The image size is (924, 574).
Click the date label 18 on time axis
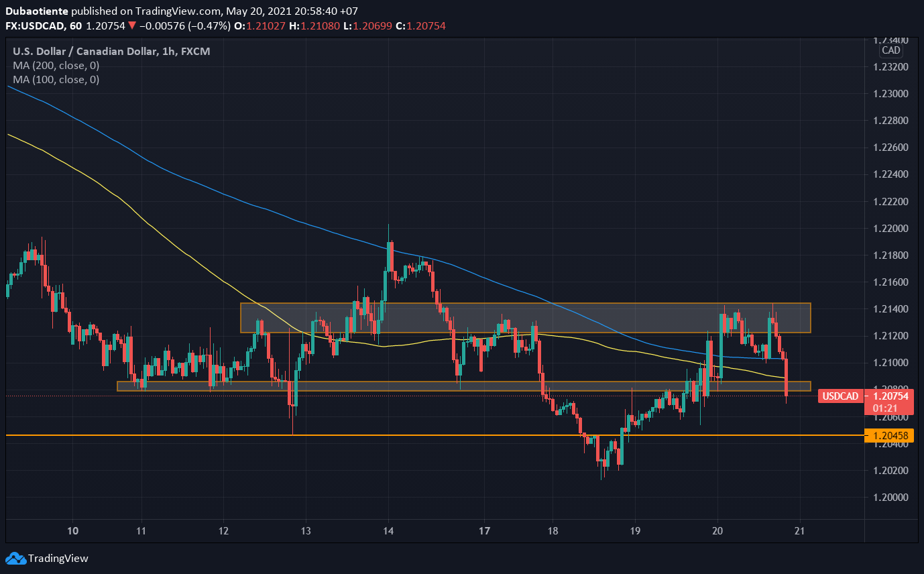tap(553, 530)
